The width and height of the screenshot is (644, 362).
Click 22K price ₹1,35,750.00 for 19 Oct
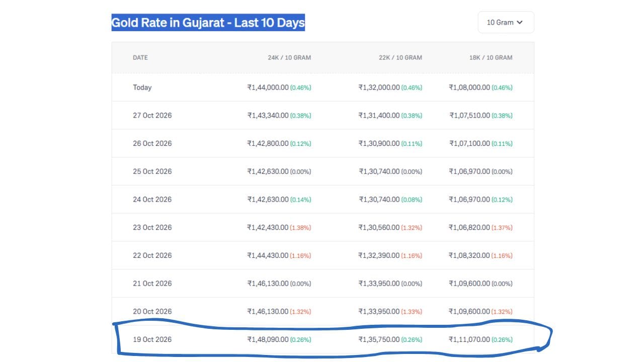379,339
